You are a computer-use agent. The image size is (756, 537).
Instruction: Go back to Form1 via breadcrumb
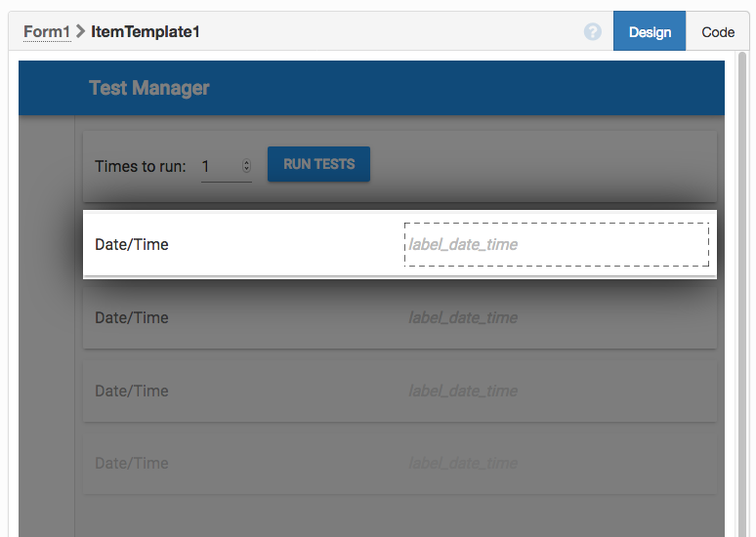47,32
